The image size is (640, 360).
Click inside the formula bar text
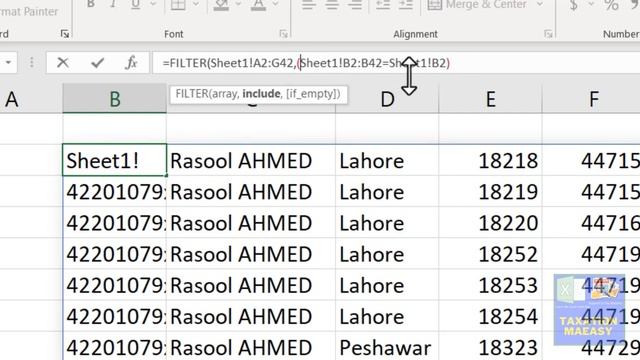pos(306,63)
